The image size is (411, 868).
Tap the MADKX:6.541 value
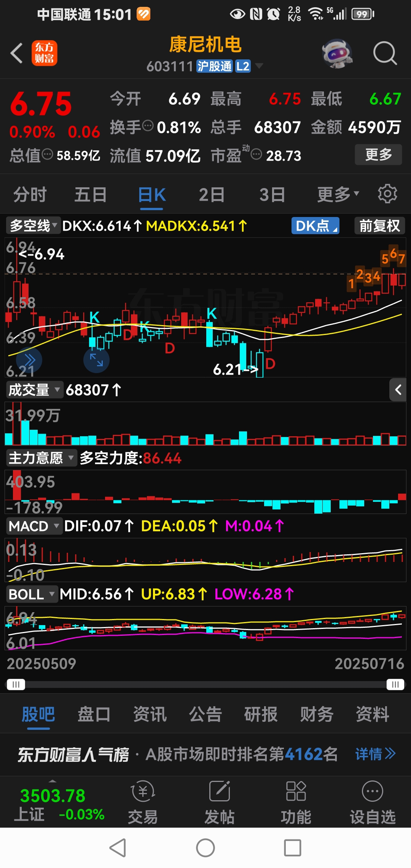pyautogui.click(x=196, y=226)
